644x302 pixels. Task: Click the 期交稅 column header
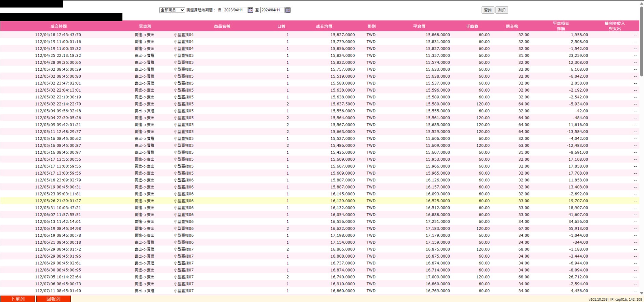[512, 26]
